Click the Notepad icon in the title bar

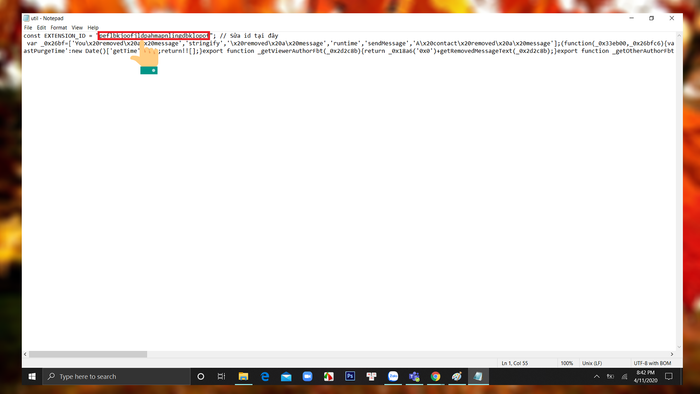coord(26,18)
